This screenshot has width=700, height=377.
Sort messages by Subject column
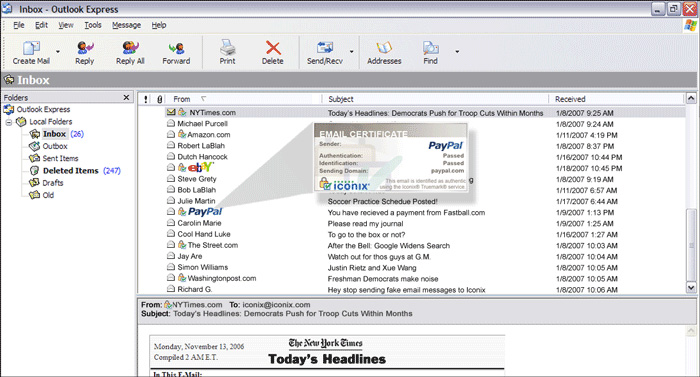pos(435,99)
